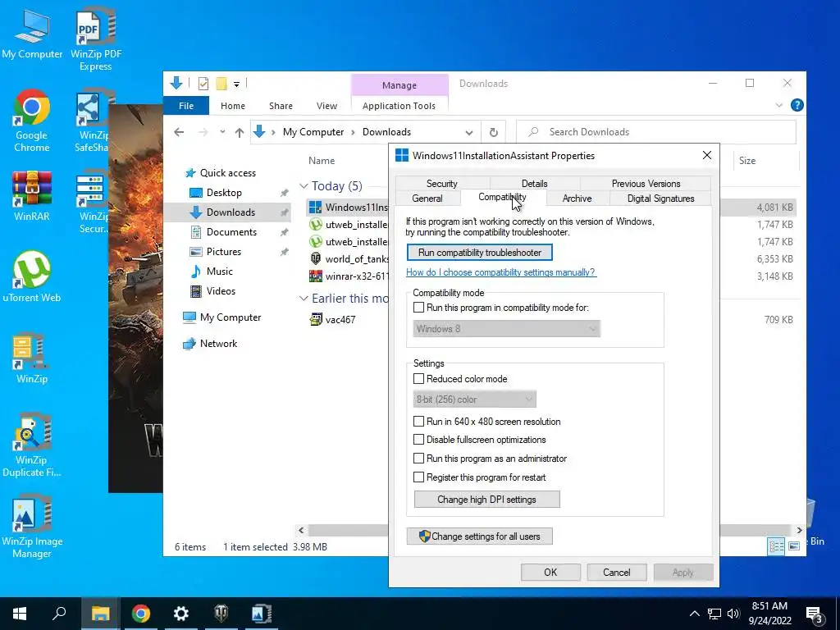
Task: Open uTorrent Web desktop shortcut
Action: pyautogui.click(x=32, y=277)
